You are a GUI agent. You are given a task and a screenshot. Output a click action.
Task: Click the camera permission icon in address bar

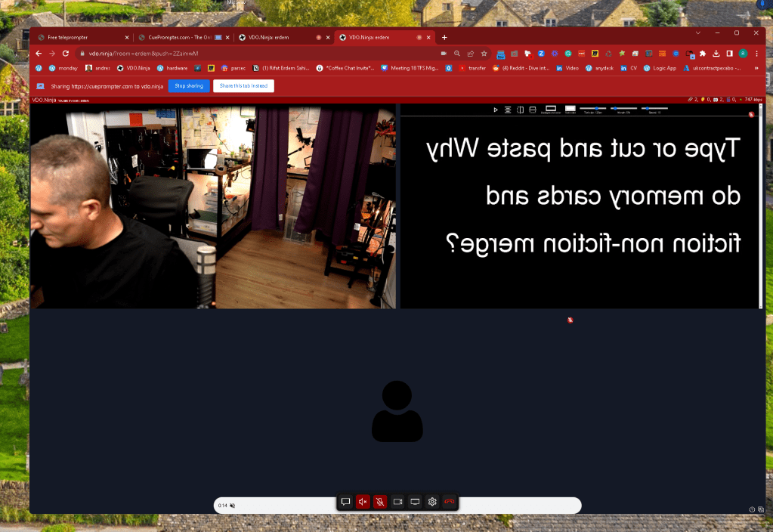pyautogui.click(x=444, y=53)
